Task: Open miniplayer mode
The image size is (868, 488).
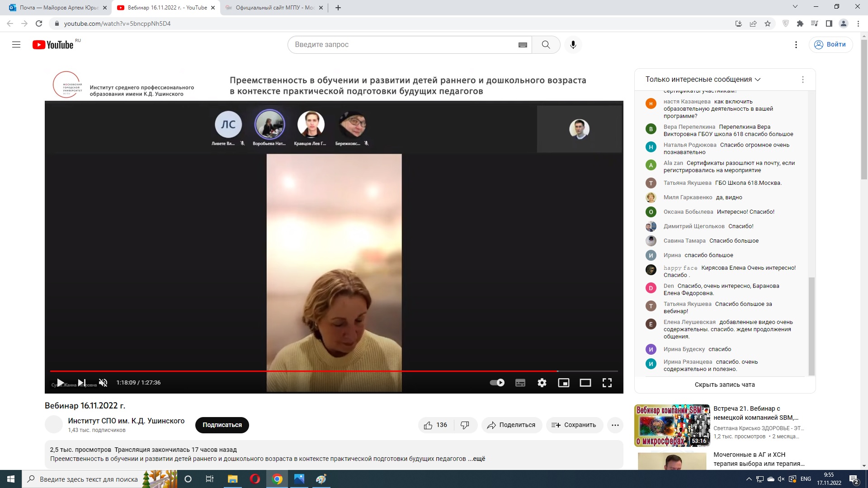Action: [x=563, y=383]
